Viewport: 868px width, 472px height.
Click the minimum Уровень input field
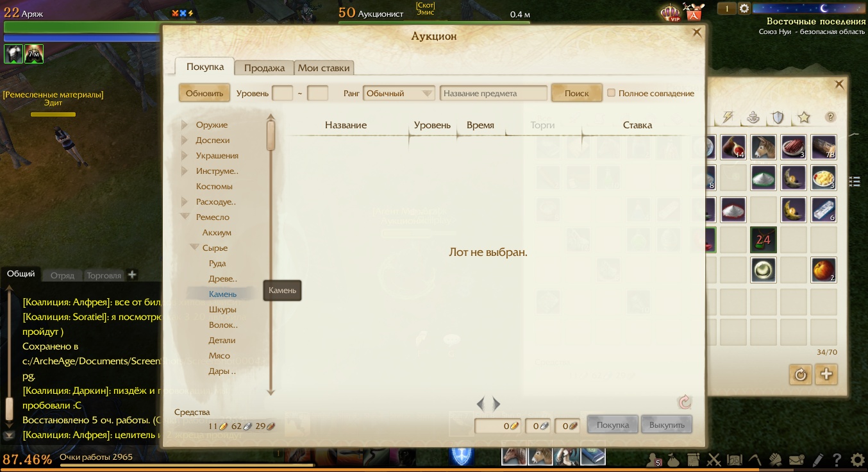283,93
